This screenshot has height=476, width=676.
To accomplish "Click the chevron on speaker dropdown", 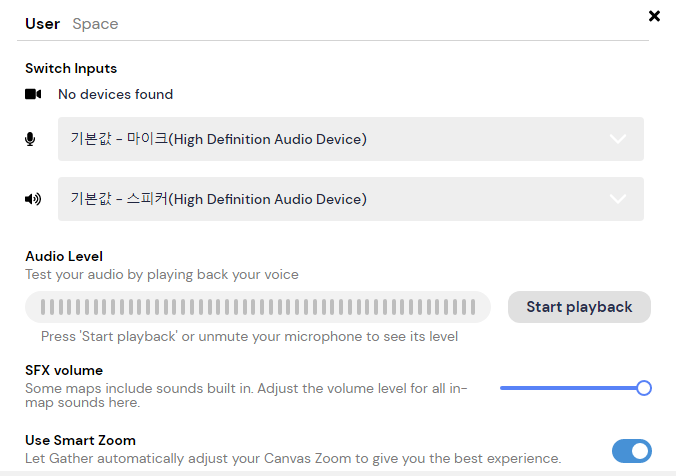I will (x=618, y=199).
